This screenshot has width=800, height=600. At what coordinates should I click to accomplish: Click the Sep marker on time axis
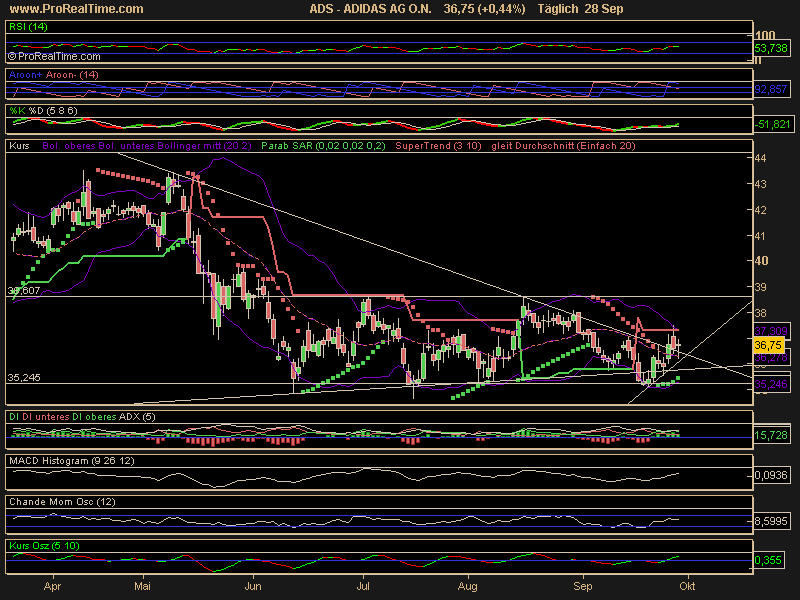click(x=583, y=586)
